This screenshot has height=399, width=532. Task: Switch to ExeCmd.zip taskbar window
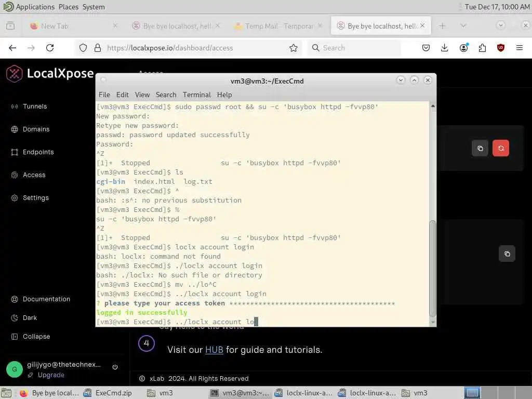pos(108,393)
